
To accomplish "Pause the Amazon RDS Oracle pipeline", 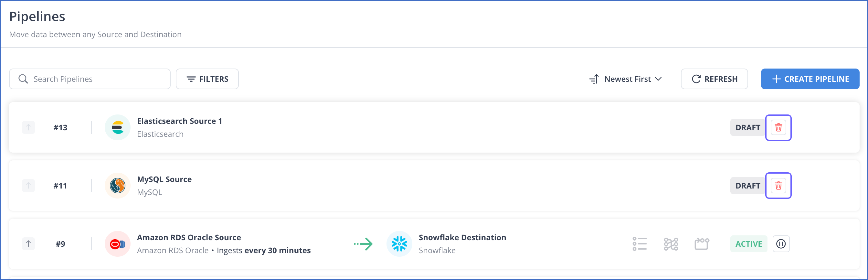I will tap(781, 243).
